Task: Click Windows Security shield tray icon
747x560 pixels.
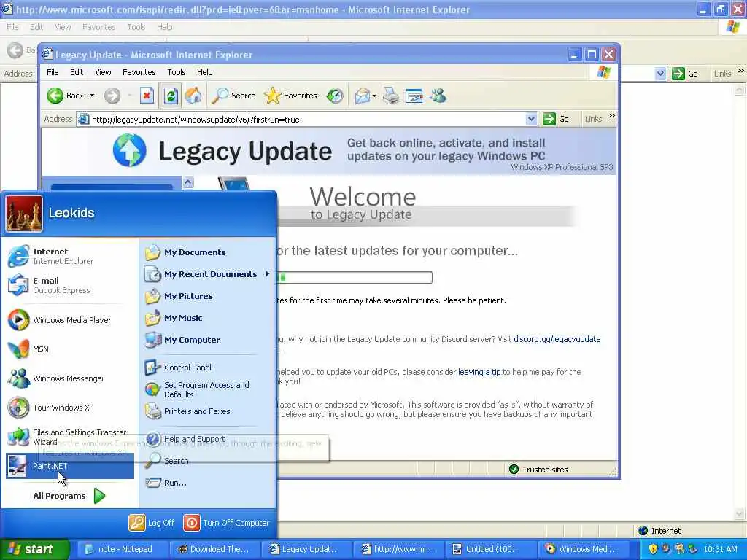Action: click(653, 549)
